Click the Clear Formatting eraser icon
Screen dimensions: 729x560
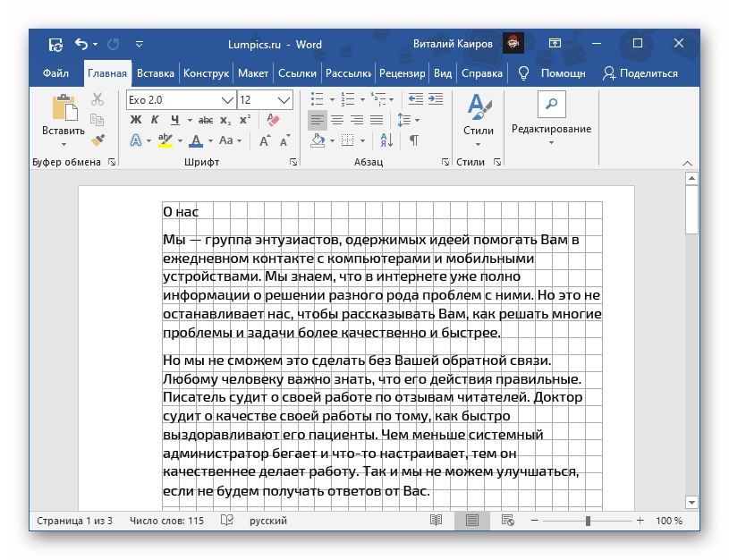pyautogui.click(x=274, y=120)
